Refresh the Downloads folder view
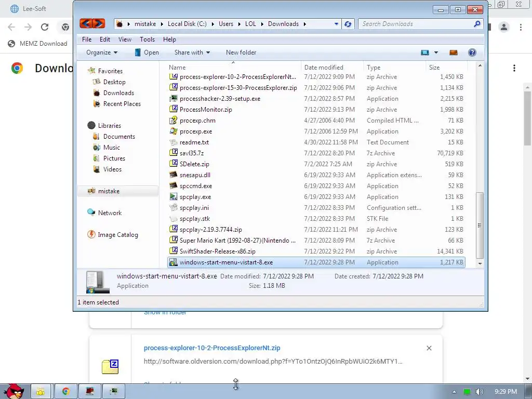Viewport: 532px width, 399px height. [x=348, y=24]
